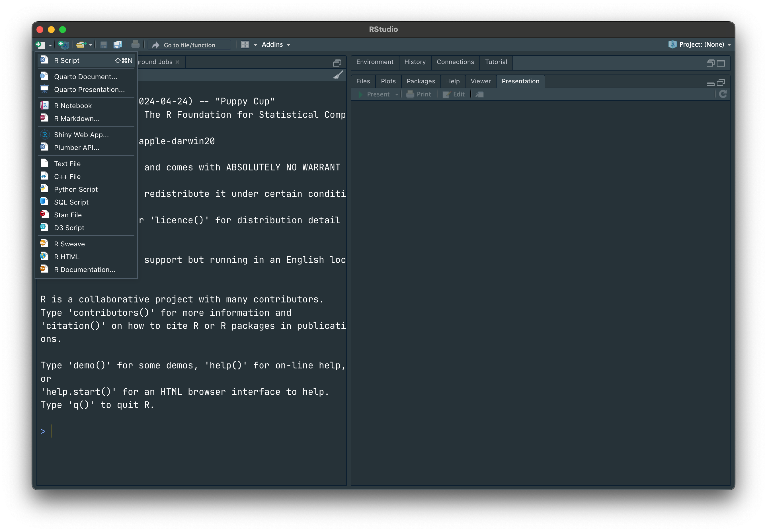Screen dimensions: 767x532
Task: Maximize the Environment pane
Action: tap(721, 63)
